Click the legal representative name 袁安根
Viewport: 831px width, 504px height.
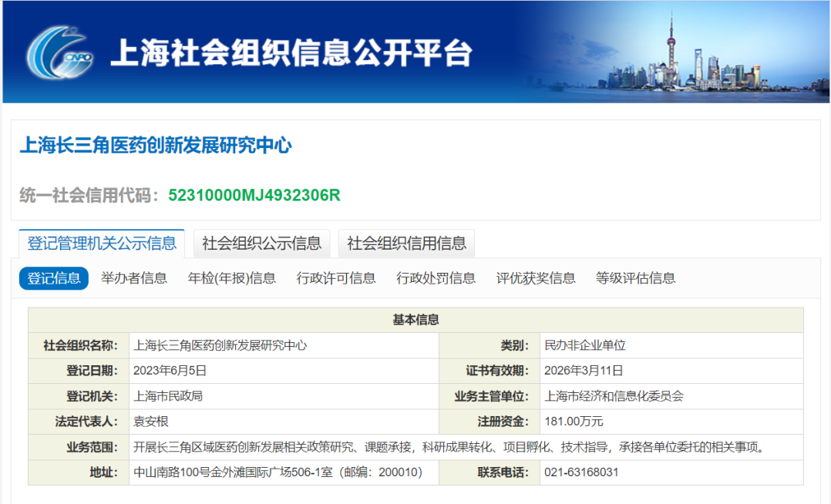pos(151,422)
